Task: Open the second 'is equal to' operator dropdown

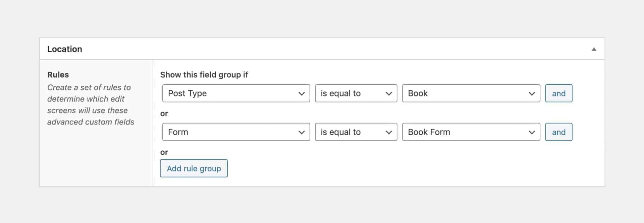Action: (x=356, y=132)
